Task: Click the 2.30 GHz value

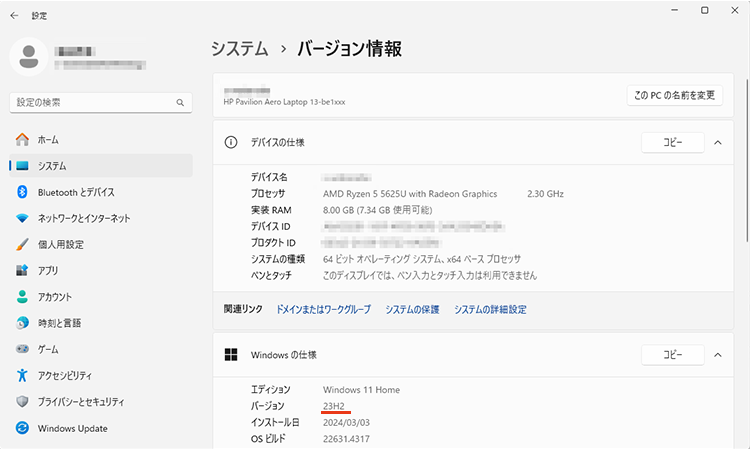Action: pos(545,194)
